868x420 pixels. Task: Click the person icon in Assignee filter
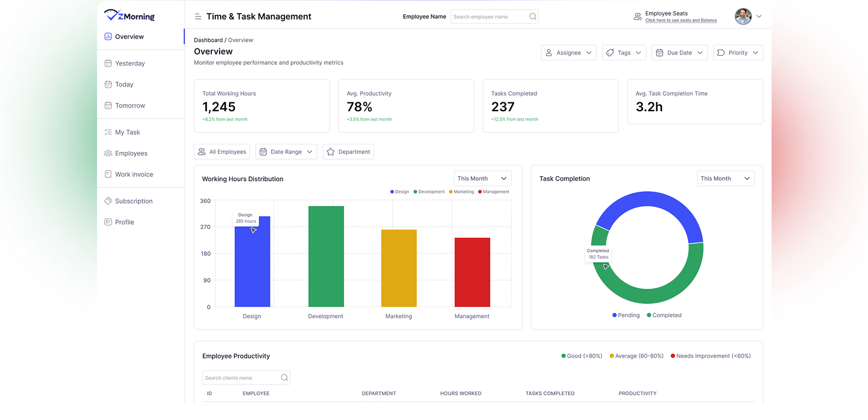(549, 53)
